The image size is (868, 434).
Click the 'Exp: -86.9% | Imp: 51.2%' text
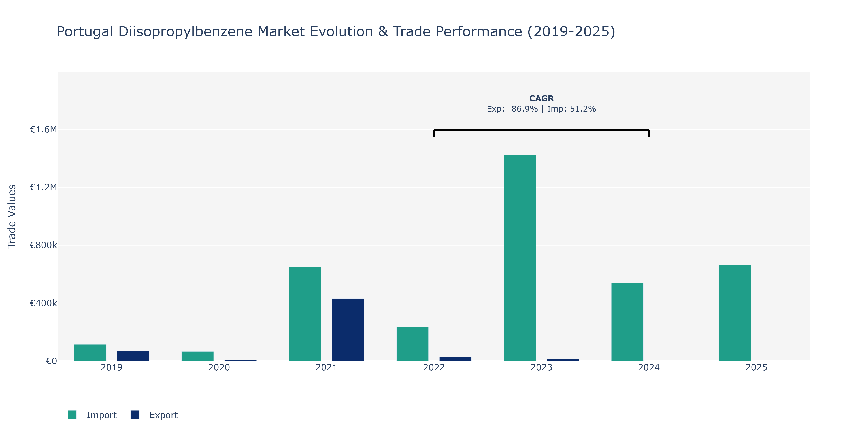pos(541,109)
